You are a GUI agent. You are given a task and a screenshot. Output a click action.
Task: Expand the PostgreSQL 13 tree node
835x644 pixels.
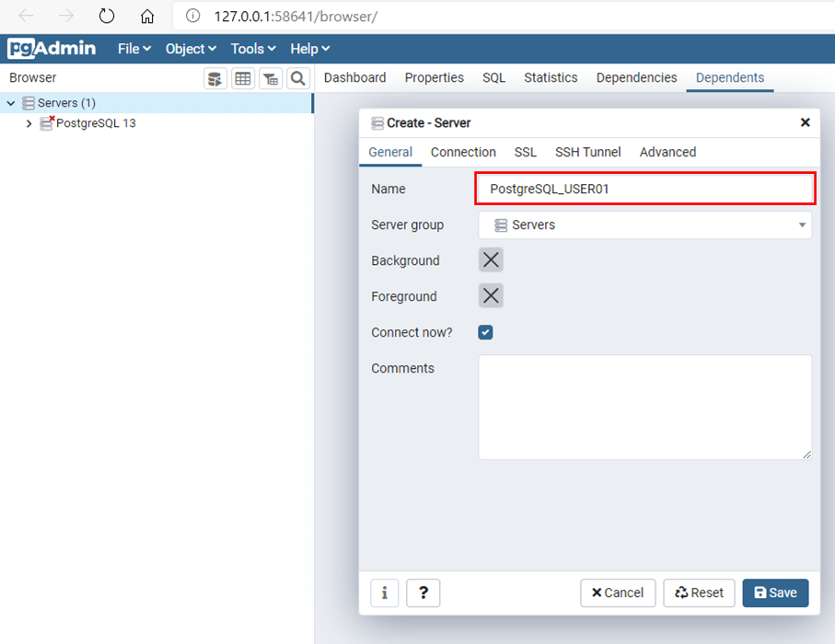click(29, 123)
